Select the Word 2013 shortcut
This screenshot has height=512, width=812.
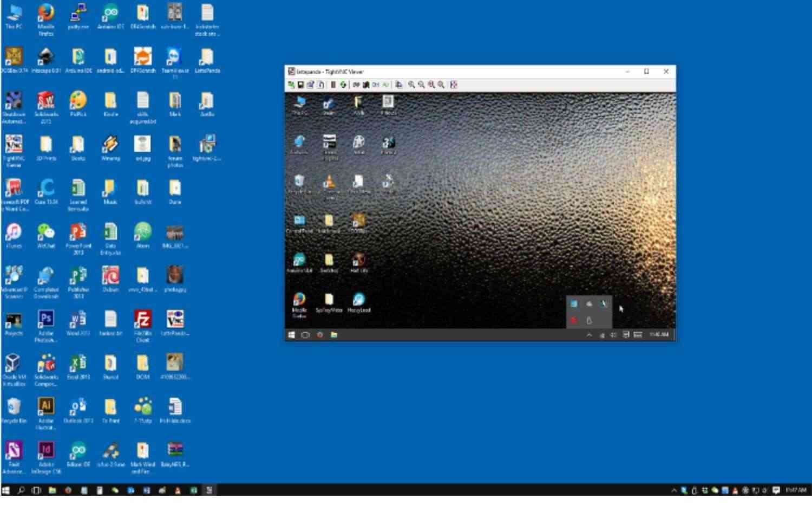tap(78, 322)
